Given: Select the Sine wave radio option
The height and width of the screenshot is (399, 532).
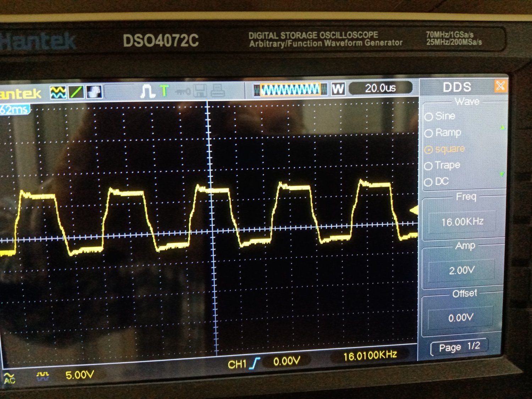Looking at the screenshot, I should pos(429,117).
